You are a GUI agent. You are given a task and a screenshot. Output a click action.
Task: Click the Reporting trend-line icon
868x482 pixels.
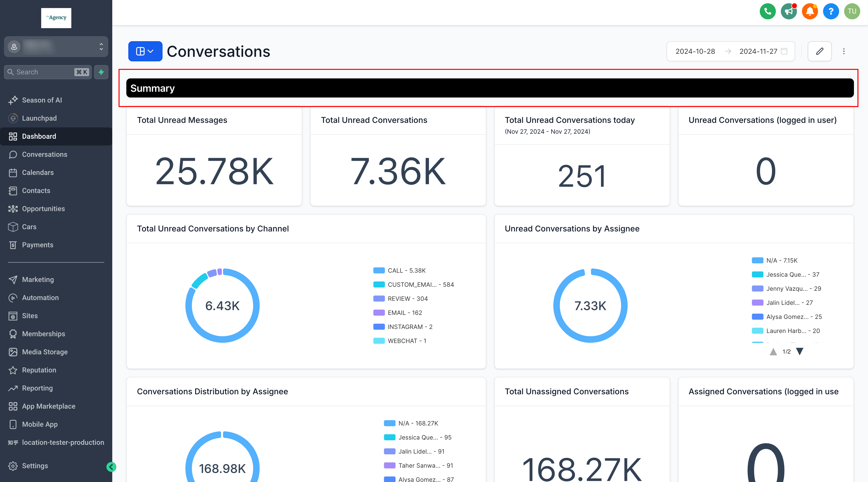[13, 388]
